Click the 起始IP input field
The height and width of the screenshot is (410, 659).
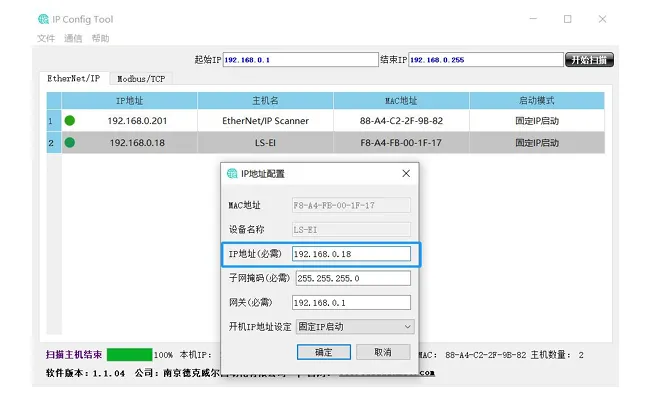300,60
